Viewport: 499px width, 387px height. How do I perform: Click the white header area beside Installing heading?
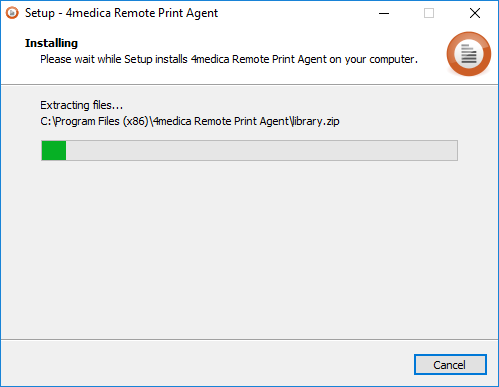260,43
